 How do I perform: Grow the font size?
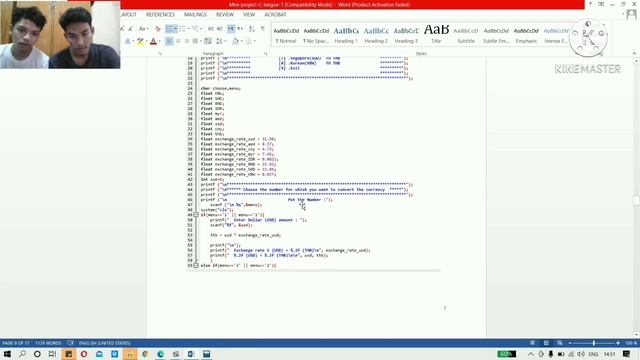pos(122,29)
